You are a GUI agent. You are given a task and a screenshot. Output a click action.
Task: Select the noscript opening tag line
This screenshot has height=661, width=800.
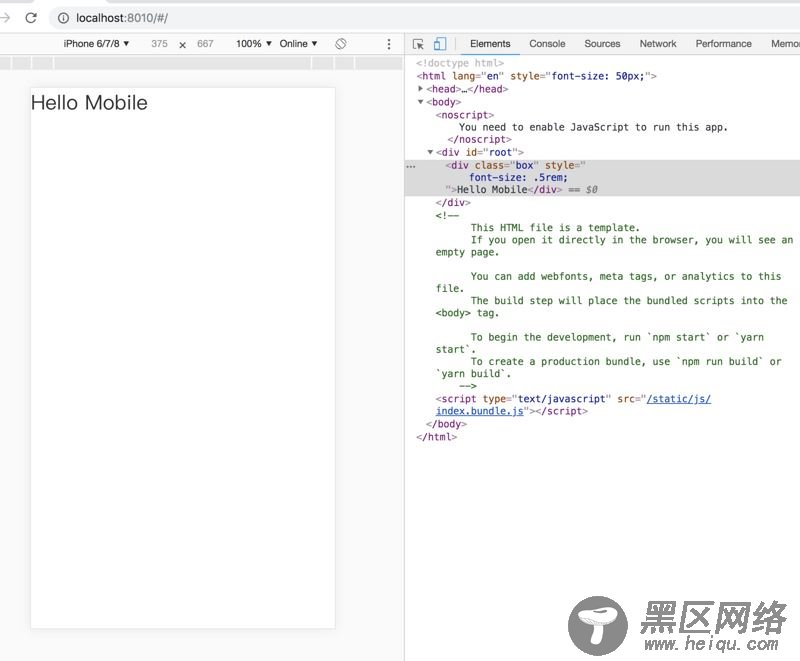465,115
